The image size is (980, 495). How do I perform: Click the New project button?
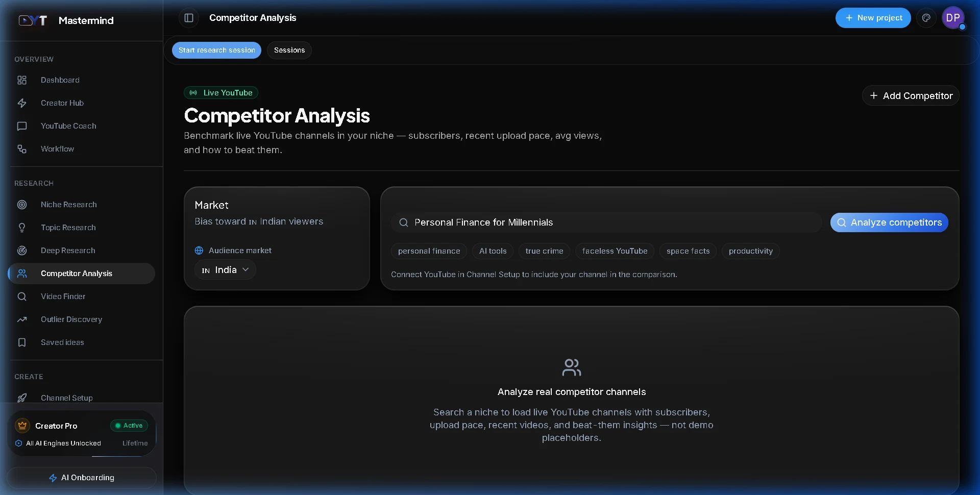coord(873,18)
